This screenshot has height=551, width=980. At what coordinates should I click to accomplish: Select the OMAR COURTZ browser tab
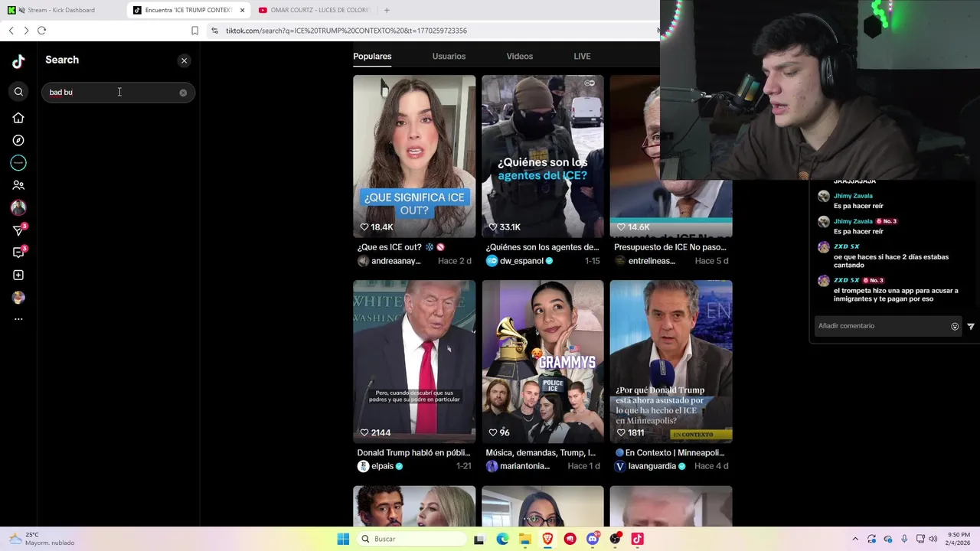click(314, 10)
